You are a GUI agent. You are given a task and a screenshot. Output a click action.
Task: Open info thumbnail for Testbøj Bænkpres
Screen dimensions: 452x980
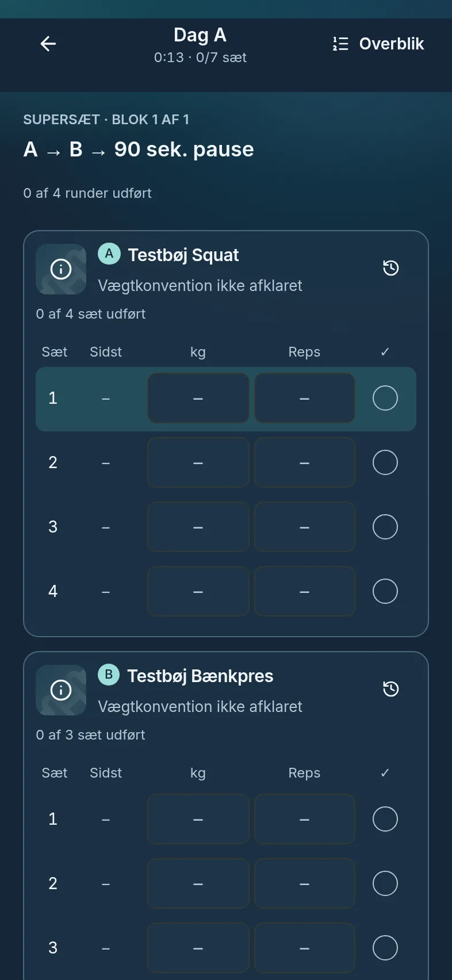tap(61, 690)
